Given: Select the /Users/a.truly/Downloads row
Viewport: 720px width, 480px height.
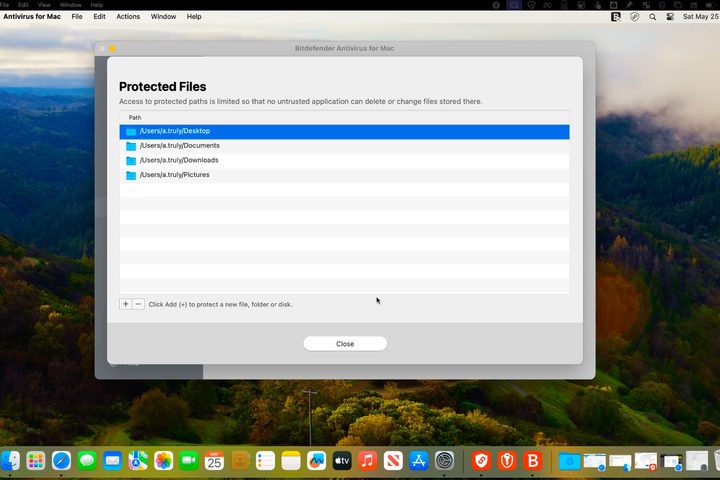Looking at the screenshot, I should pyautogui.click(x=344, y=161).
